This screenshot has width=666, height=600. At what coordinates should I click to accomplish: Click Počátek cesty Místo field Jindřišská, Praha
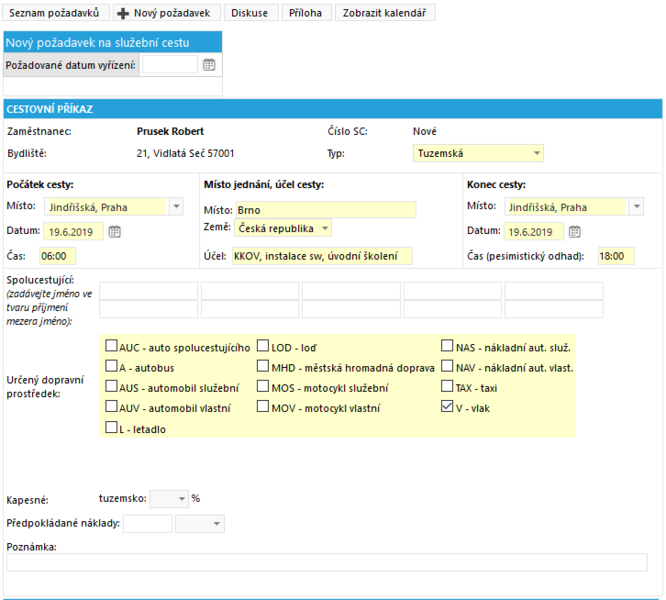click(107, 207)
